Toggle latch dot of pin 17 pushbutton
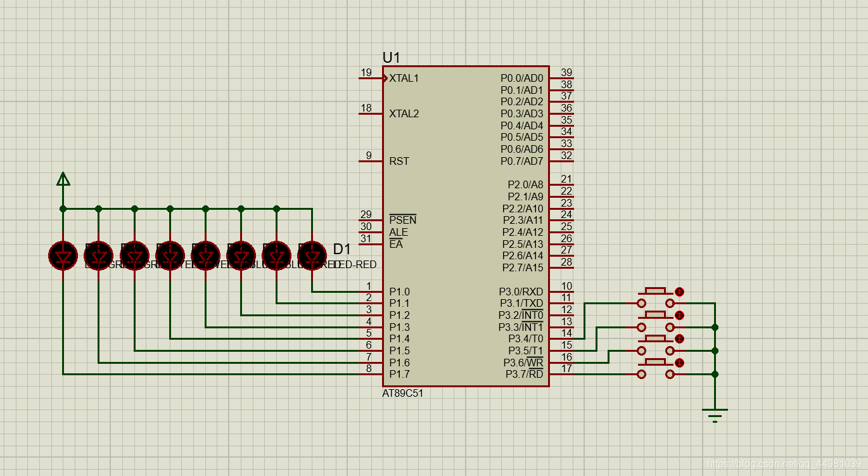868x476 pixels. click(680, 363)
